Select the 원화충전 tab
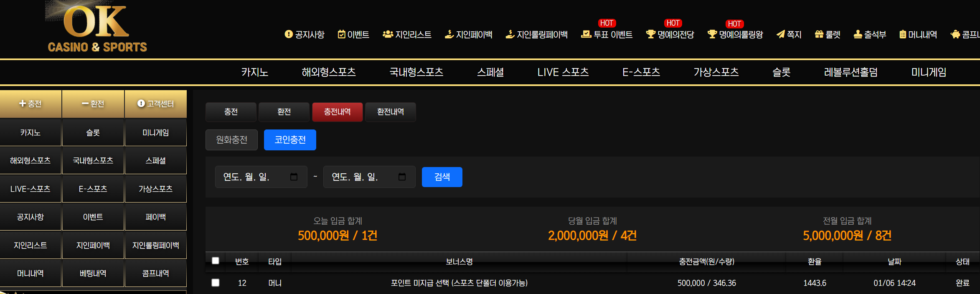 [x=231, y=140]
